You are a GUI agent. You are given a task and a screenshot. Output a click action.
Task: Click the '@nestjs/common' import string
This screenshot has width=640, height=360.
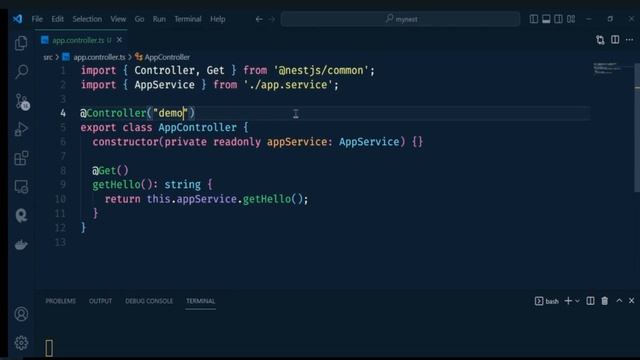[x=321, y=71]
